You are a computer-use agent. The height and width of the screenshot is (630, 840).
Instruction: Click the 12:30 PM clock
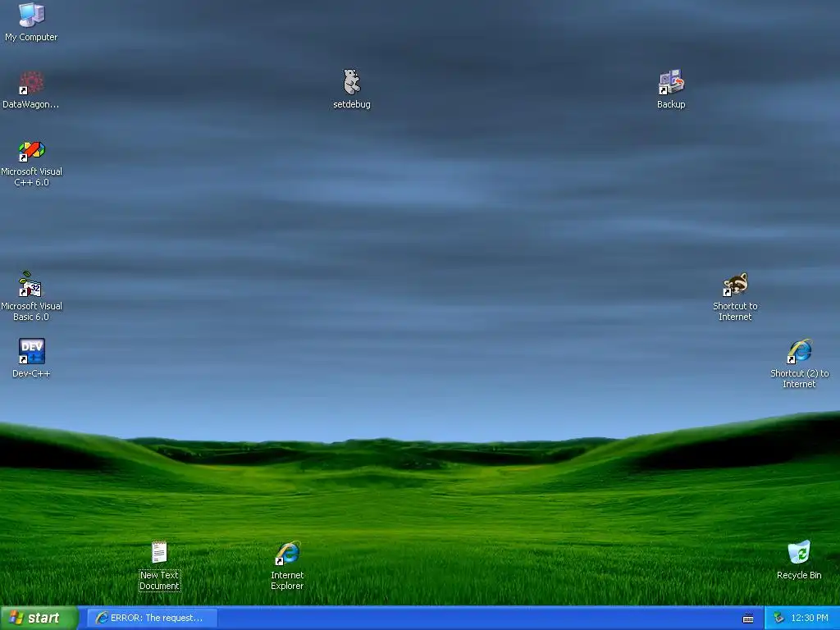click(810, 618)
